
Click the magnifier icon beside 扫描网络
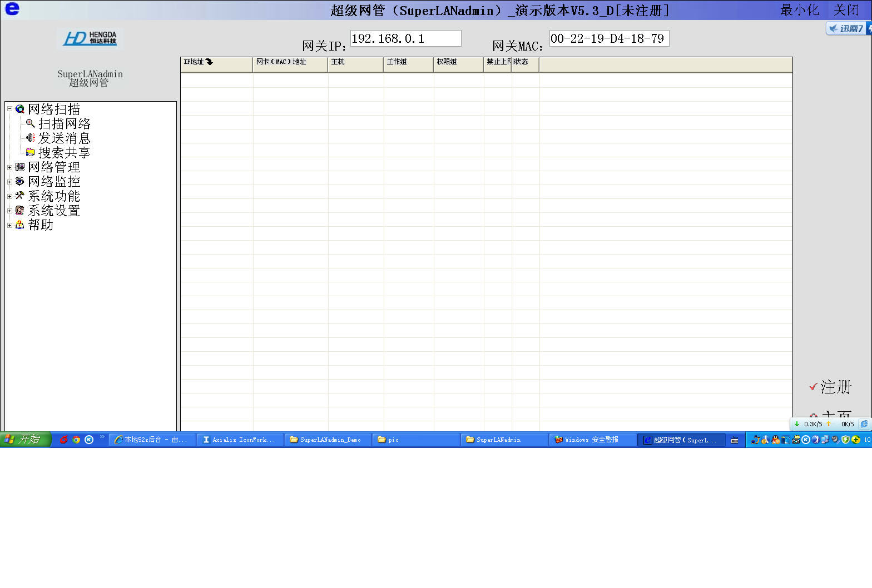tap(31, 123)
